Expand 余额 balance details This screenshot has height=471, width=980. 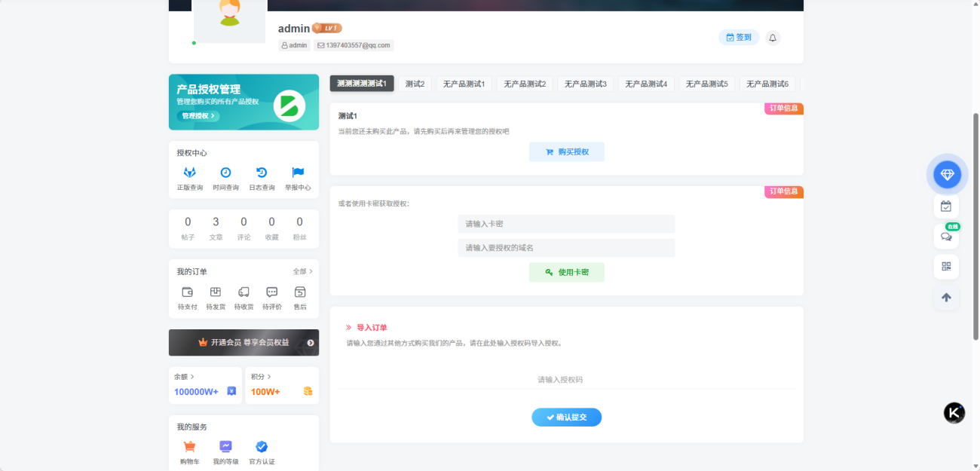click(x=184, y=377)
